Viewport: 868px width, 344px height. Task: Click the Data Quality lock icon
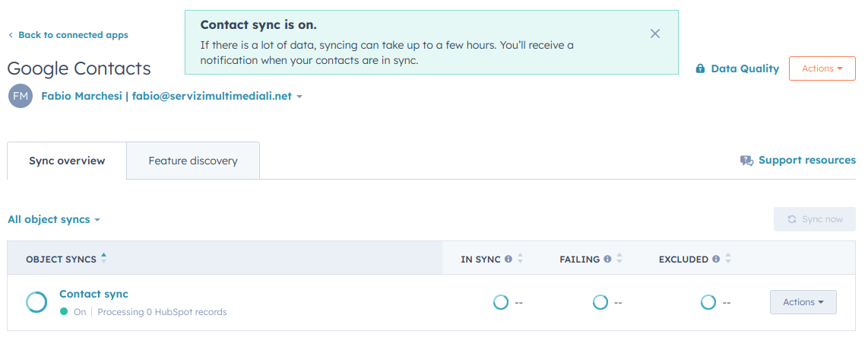point(700,68)
